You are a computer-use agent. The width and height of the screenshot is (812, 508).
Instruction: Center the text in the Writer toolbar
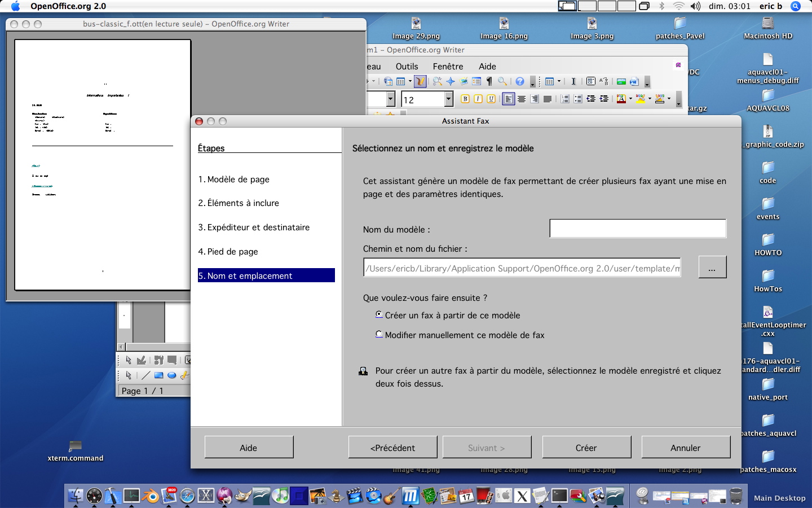click(x=522, y=99)
